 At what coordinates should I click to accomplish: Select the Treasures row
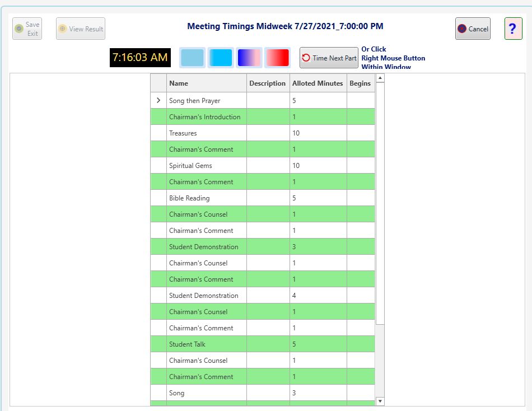263,133
